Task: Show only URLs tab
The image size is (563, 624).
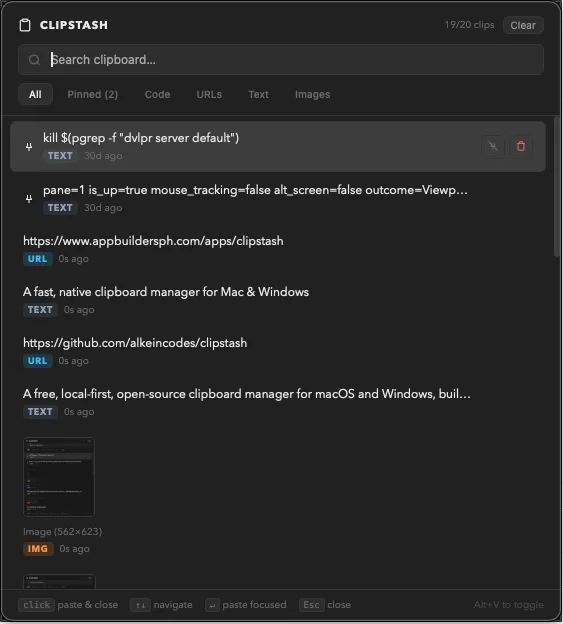Action: pyautogui.click(x=209, y=94)
